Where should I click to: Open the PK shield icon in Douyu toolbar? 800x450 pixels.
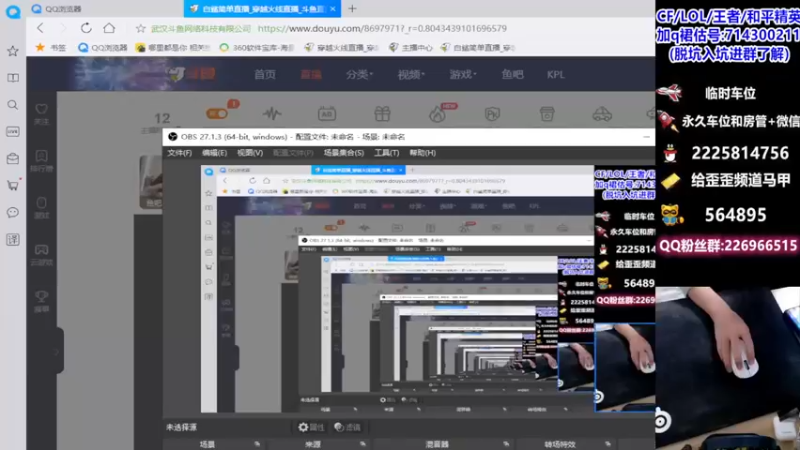tap(492, 114)
